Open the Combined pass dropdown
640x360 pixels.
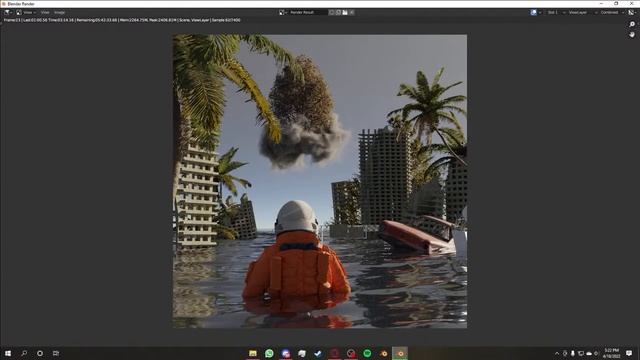point(612,13)
